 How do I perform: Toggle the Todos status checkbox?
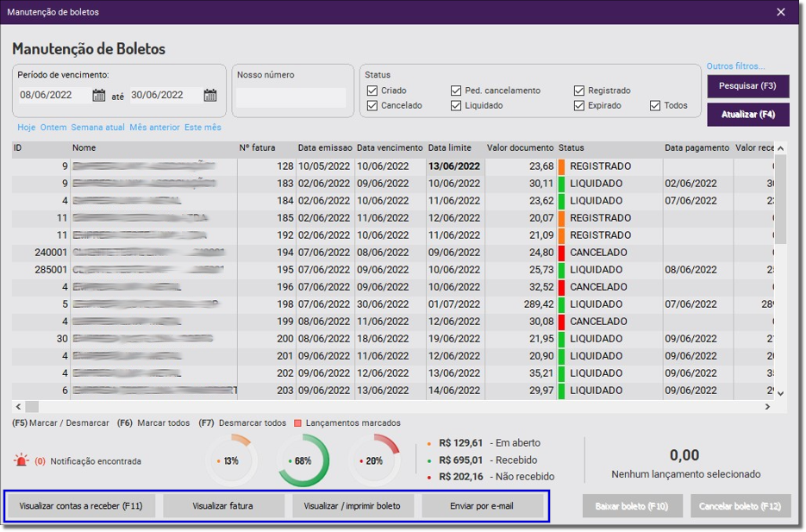[655, 105]
